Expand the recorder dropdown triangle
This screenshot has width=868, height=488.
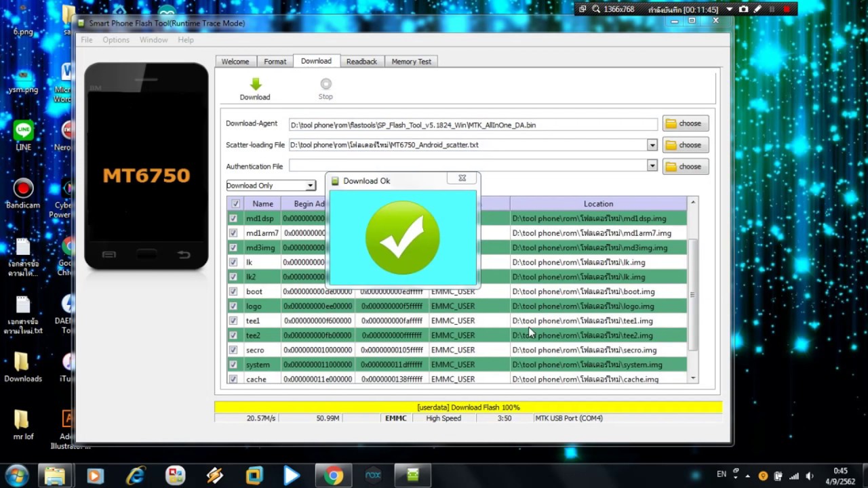pyautogui.click(x=730, y=9)
